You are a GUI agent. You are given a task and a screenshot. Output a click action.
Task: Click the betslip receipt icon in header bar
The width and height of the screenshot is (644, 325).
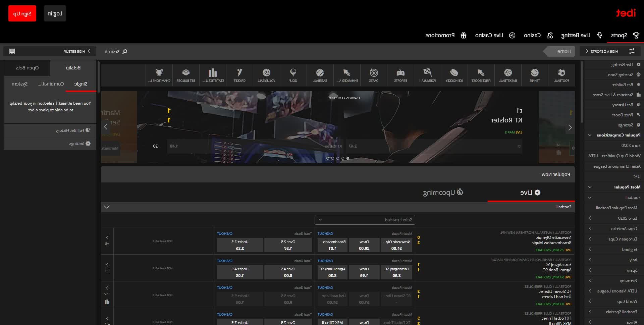(12, 51)
